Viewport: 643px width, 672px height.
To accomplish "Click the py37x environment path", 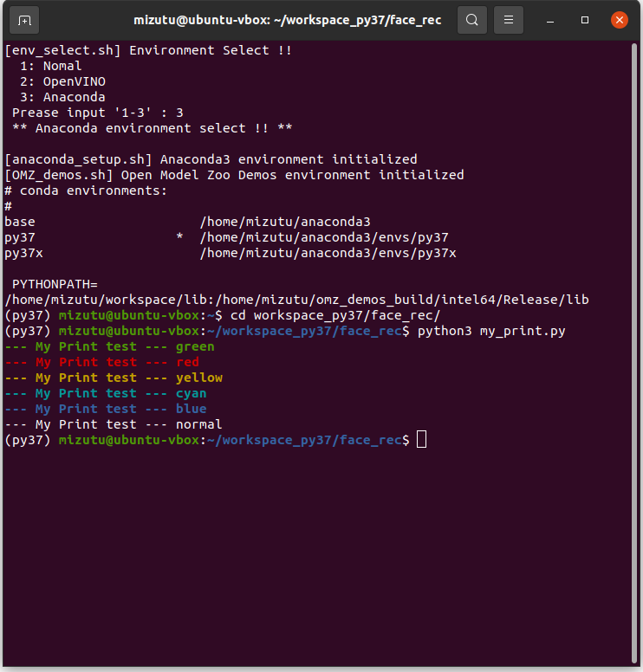I will pos(327,253).
